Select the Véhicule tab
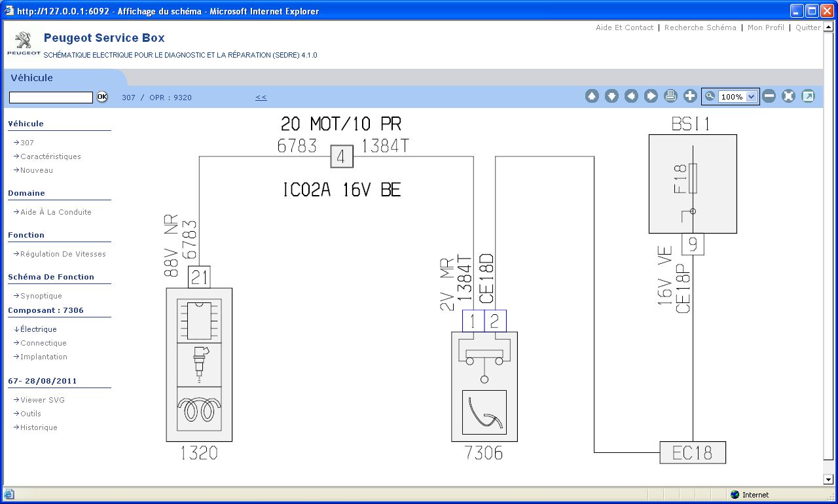Screen dimensions: 838x504 (32, 77)
